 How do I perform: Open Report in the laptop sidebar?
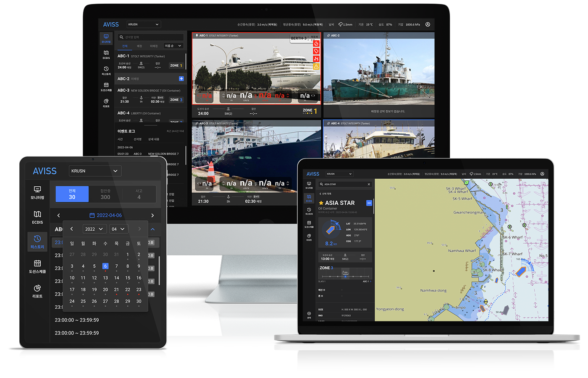pyautogui.click(x=309, y=237)
